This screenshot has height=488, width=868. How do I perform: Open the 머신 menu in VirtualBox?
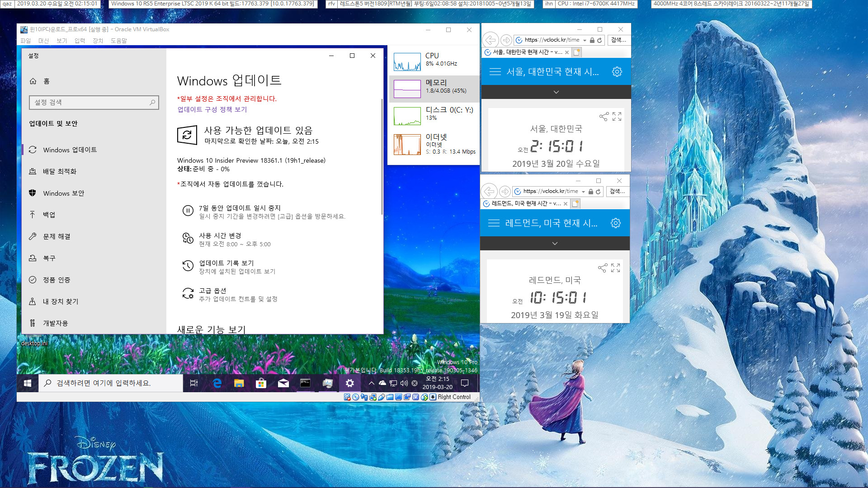[43, 41]
